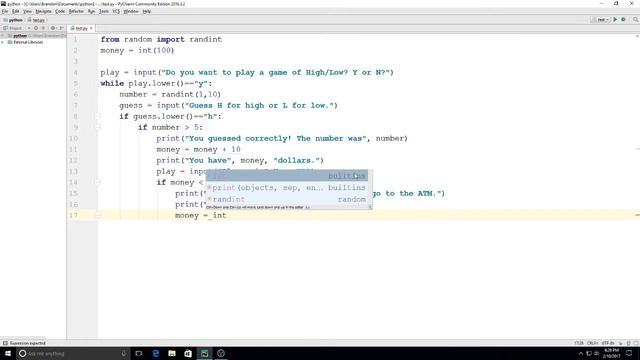Click the error stripe marker at top right
Viewport: 640px width, 360px height.
pos(637,36)
